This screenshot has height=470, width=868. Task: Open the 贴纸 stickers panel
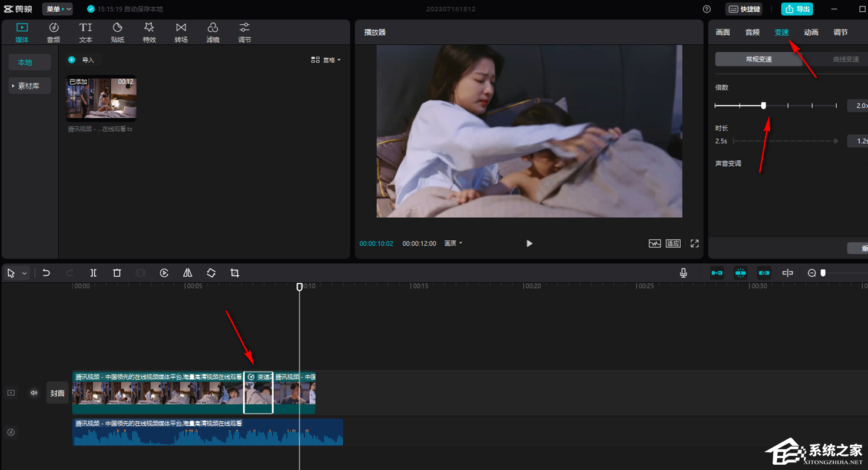[x=117, y=32]
